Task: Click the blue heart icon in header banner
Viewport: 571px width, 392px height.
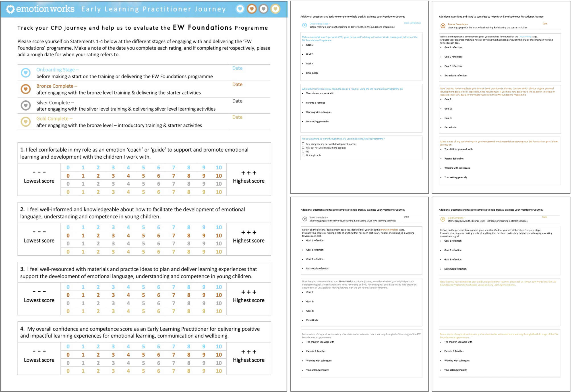Action: pyautogui.click(x=240, y=9)
